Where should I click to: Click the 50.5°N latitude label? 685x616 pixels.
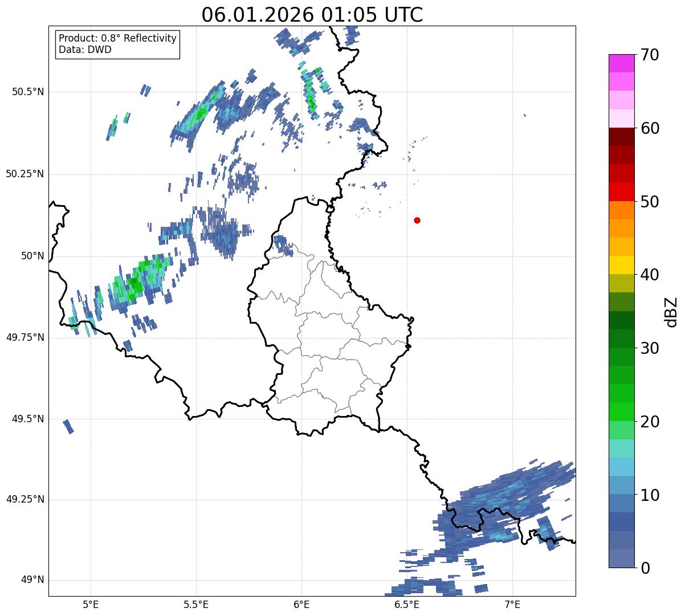[28, 92]
